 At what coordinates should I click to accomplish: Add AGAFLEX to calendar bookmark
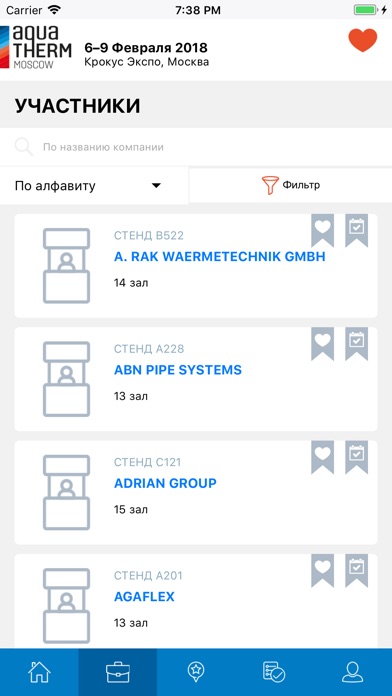click(x=356, y=570)
